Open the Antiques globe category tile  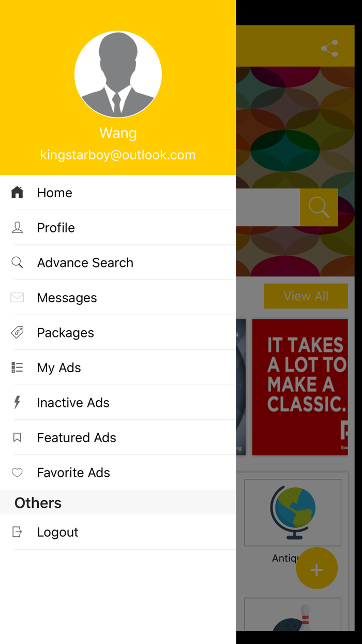tap(293, 513)
